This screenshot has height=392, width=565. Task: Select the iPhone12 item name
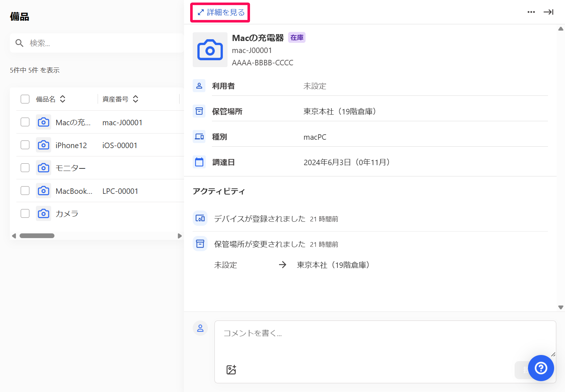[x=71, y=145]
